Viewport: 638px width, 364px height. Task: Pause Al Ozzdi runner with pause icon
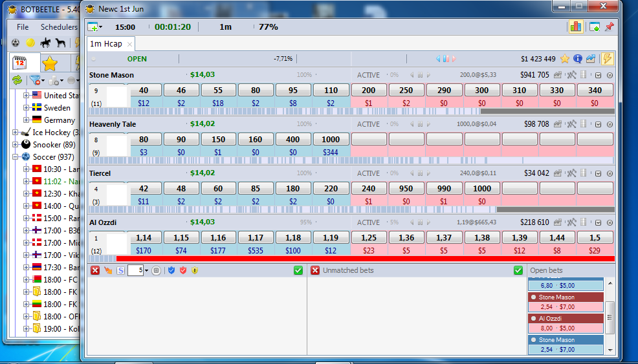420,222
